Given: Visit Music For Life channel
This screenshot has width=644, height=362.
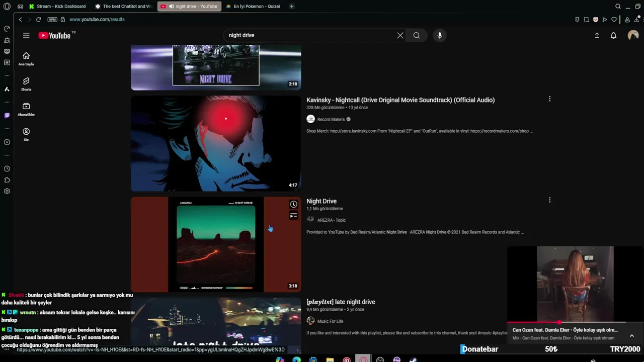Looking at the screenshot, I should click(330, 321).
